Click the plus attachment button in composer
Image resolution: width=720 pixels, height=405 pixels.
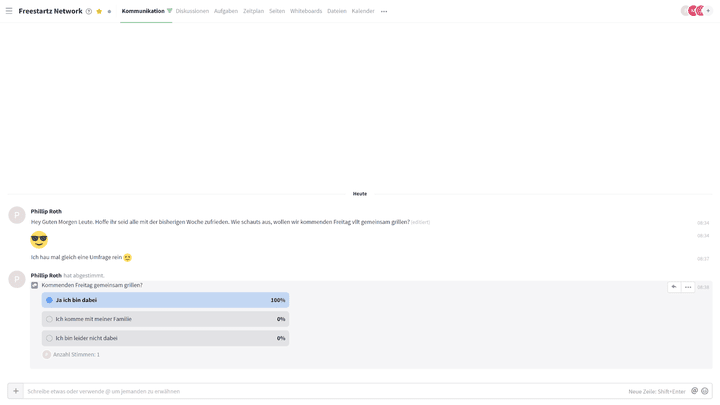point(16,391)
